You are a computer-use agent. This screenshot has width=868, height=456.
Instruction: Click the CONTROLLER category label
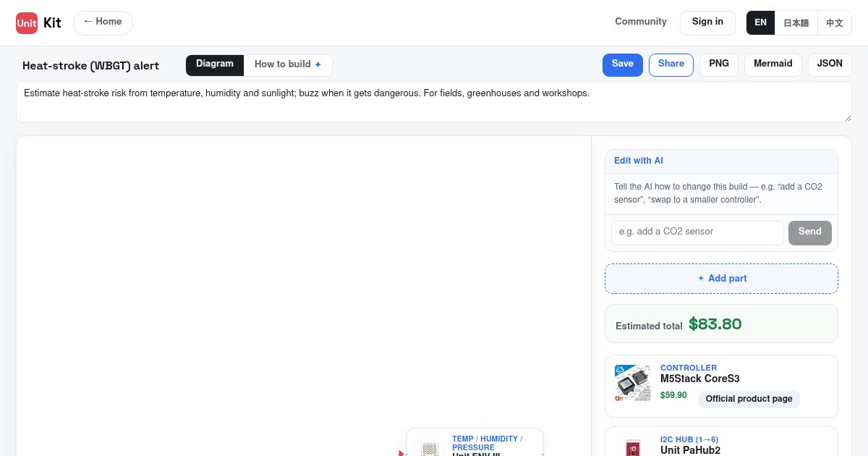click(x=689, y=368)
